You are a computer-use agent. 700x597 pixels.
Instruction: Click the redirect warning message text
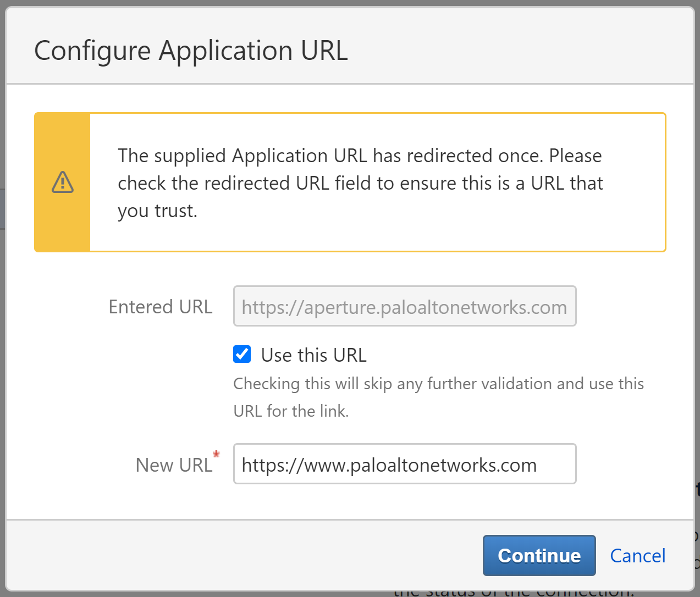(360, 183)
